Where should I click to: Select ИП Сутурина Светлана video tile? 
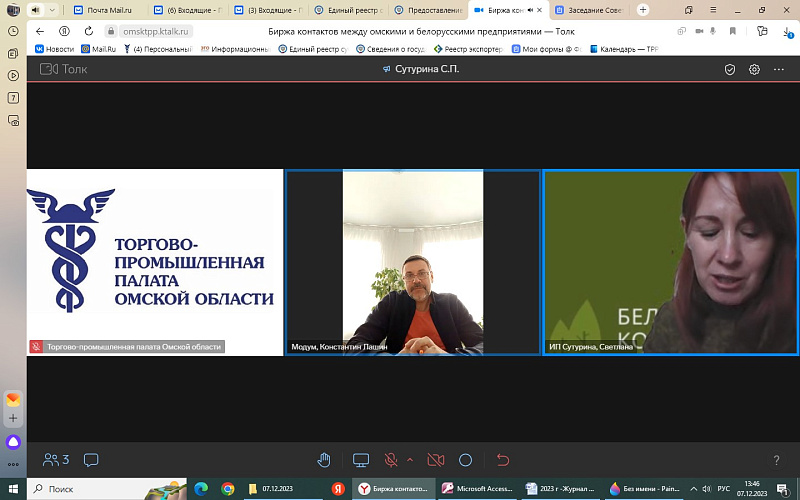pyautogui.click(x=671, y=262)
